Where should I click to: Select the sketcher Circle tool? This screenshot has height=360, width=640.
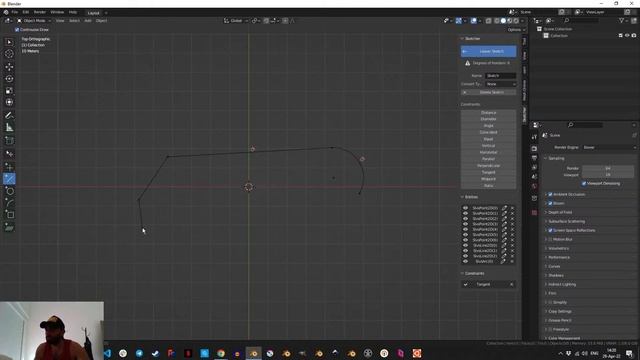[x=9, y=191]
